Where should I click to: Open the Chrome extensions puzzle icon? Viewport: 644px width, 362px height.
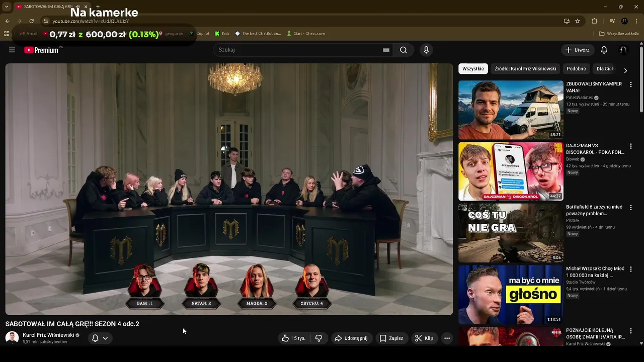pos(594,21)
